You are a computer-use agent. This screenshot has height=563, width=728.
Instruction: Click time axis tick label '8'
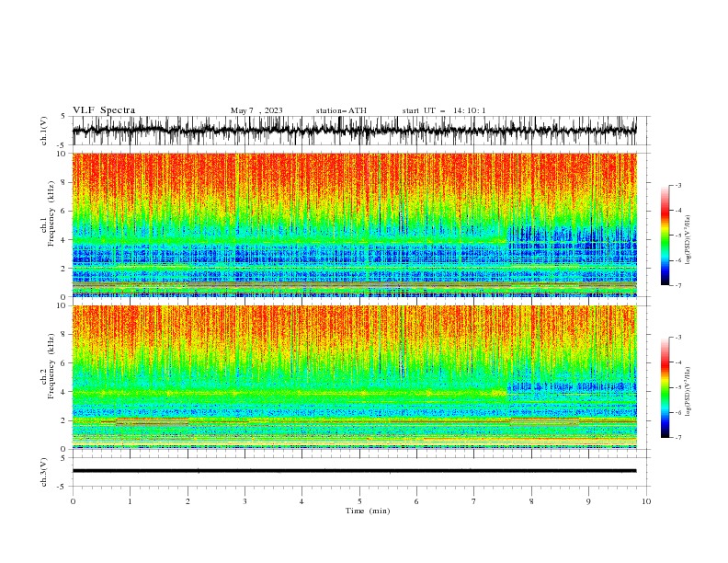[531, 501]
